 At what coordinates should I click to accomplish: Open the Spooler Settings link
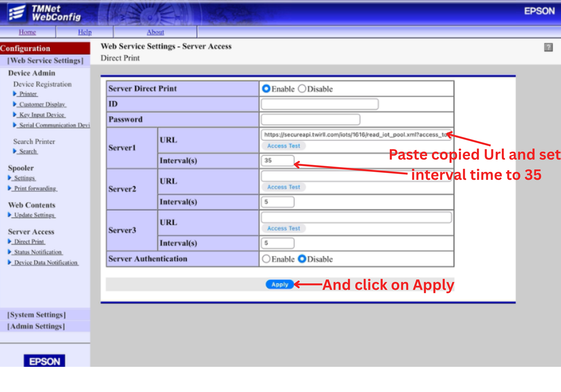point(25,178)
